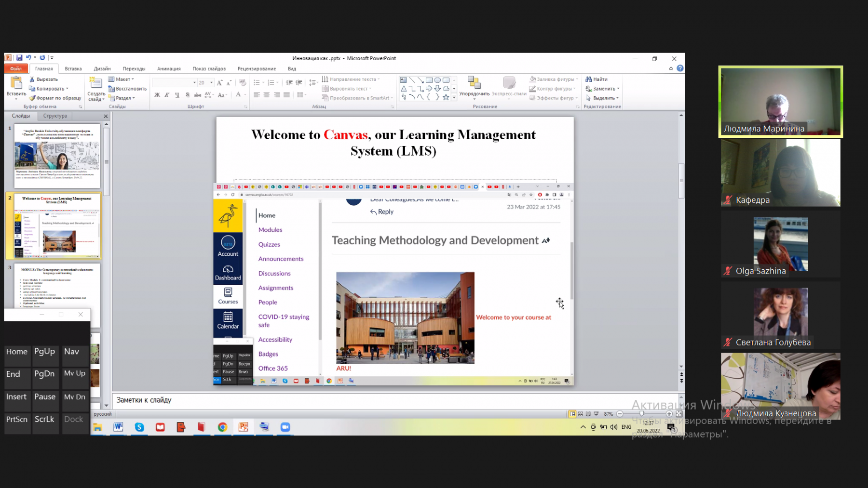The image size is (868, 488).
Task: Click Формат по образцу brush
Action: pyautogui.click(x=55, y=98)
